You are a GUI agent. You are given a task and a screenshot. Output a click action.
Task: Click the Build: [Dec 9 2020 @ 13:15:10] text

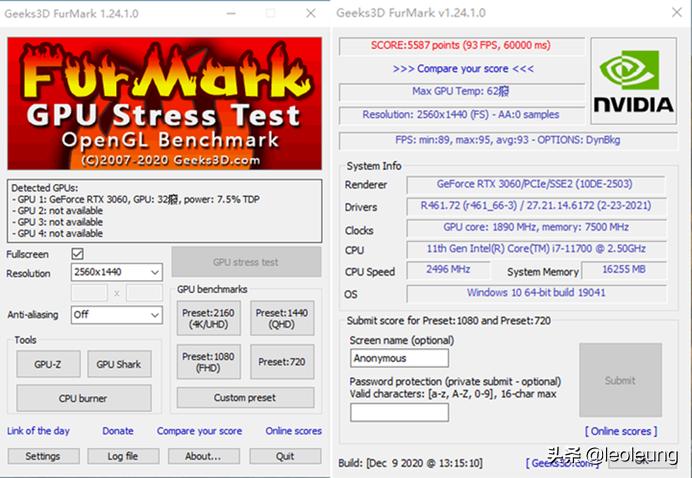pos(410,463)
